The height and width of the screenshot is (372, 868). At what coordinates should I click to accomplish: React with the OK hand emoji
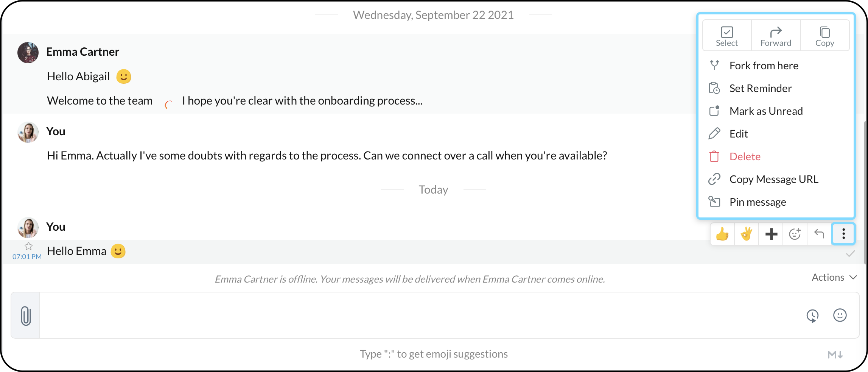point(747,234)
